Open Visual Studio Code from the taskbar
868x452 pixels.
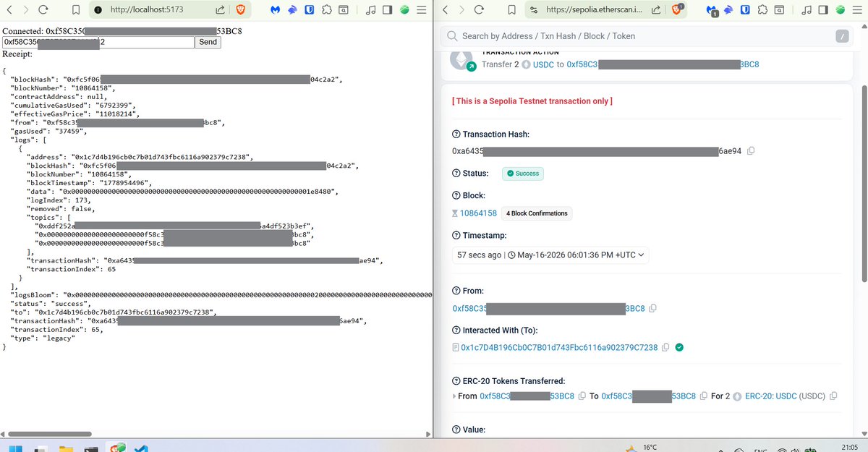[x=142, y=448]
